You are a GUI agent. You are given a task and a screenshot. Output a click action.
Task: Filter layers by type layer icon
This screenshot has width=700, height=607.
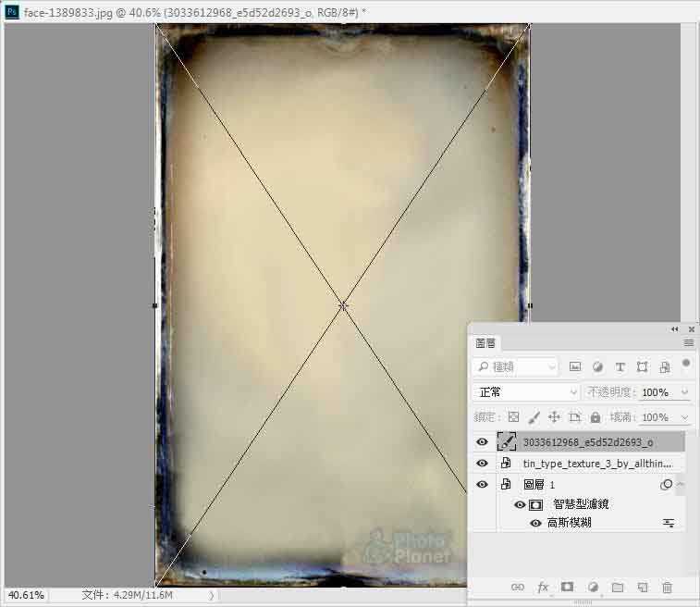tap(620, 366)
